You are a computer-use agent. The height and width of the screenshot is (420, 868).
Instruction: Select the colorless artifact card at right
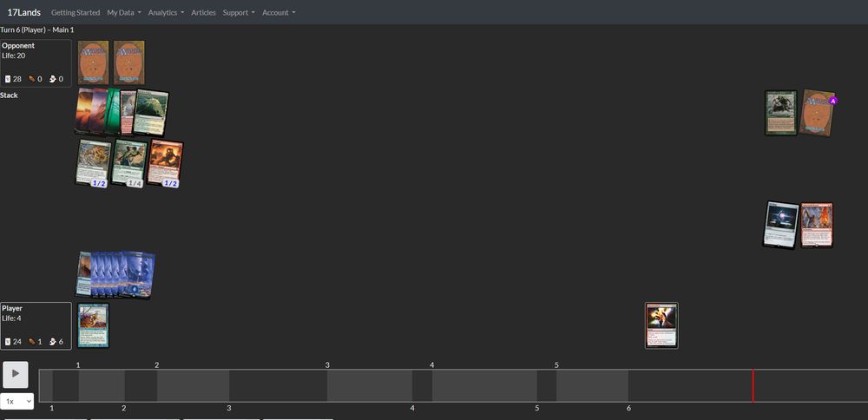(x=781, y=225)
